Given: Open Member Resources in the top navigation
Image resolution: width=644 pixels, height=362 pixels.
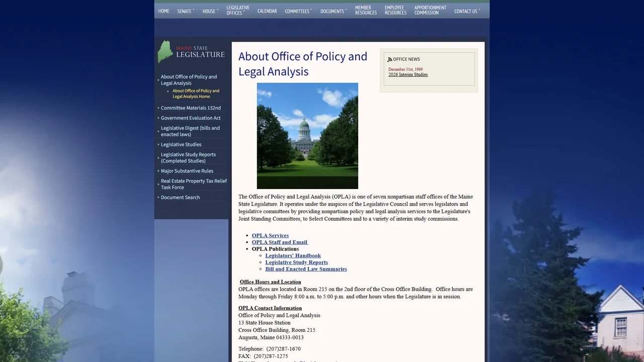Looking at the screenshot, I should (366, 10).
